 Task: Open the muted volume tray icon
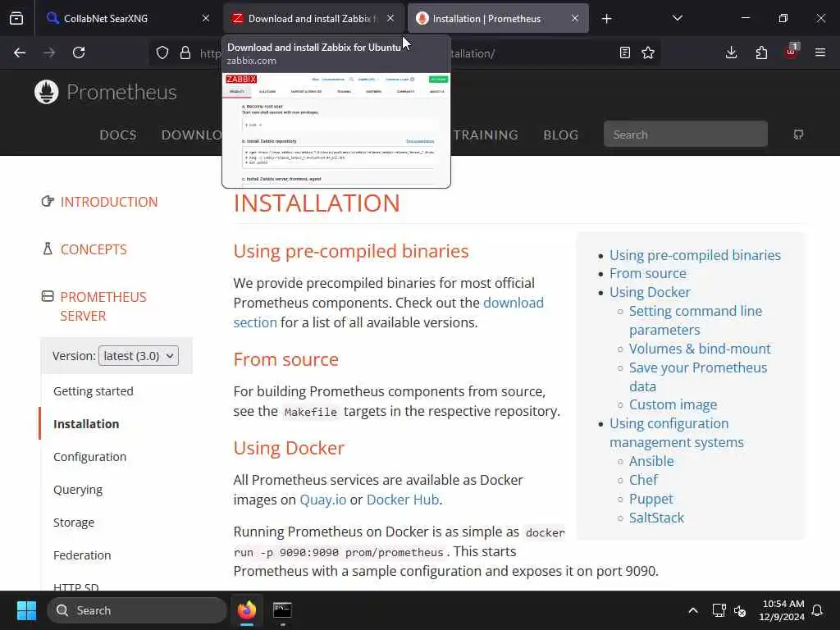click(741, 610)
